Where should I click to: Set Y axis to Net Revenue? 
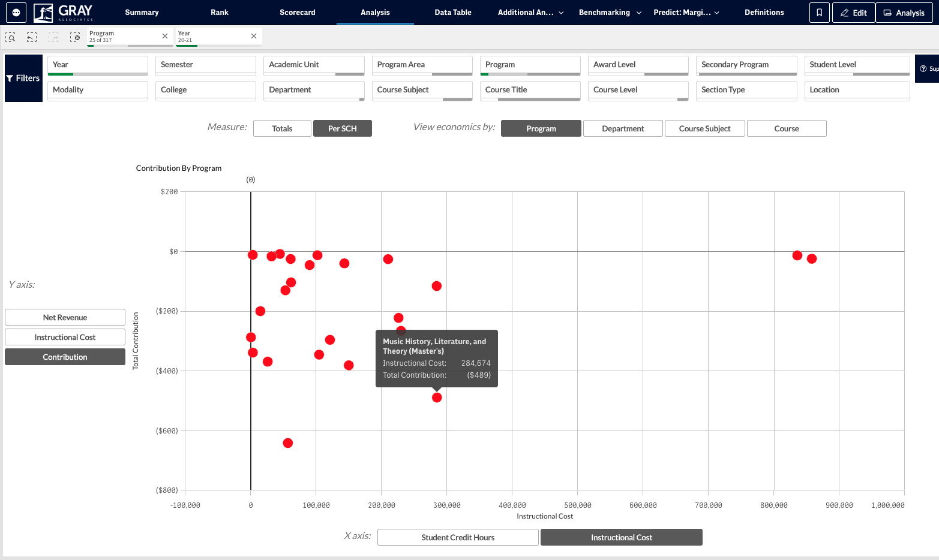tap(65, 317)
